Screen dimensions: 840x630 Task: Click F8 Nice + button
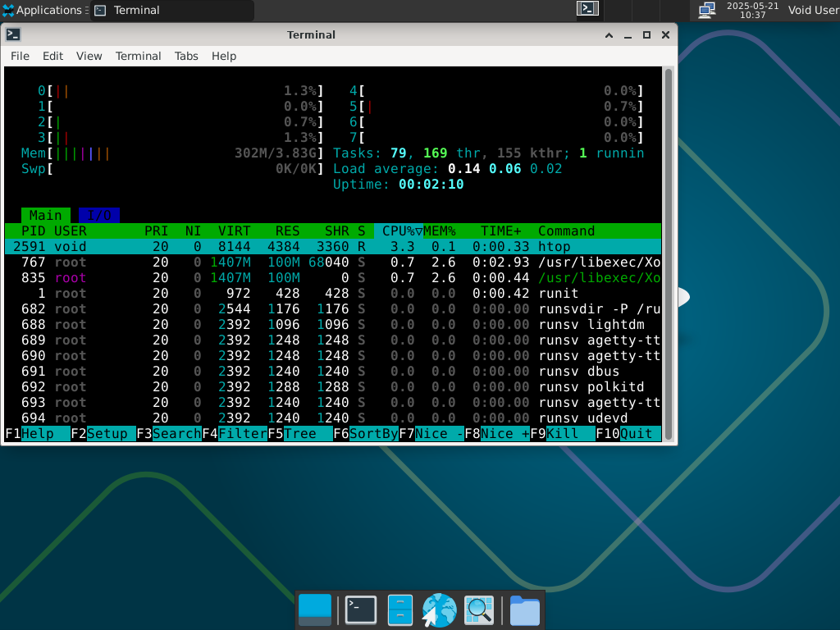tap(496, 433)
